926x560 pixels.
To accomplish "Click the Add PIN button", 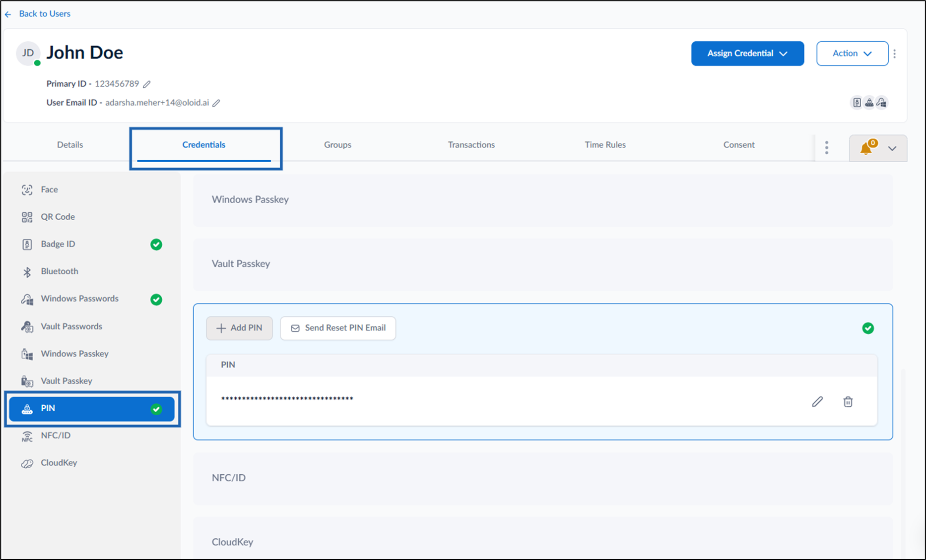I will tap(239, 328).
